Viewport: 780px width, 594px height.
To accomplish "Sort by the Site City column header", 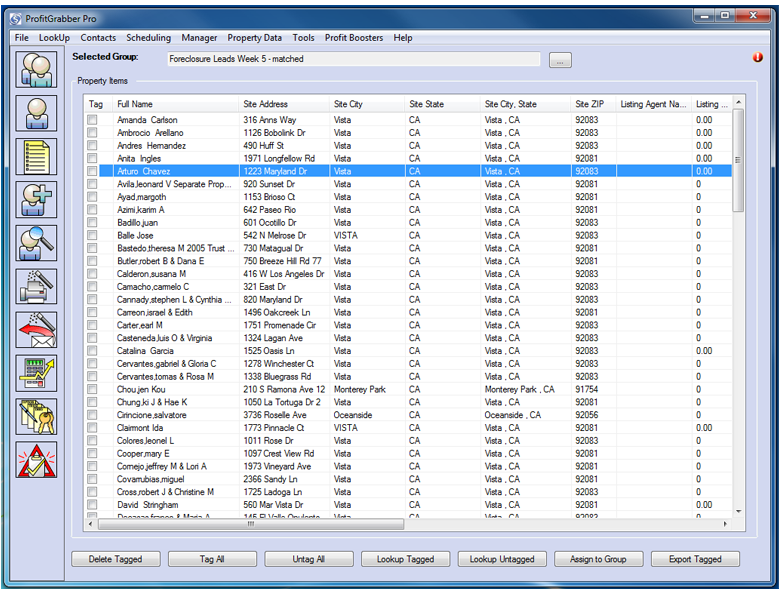I will coord(367,104).
